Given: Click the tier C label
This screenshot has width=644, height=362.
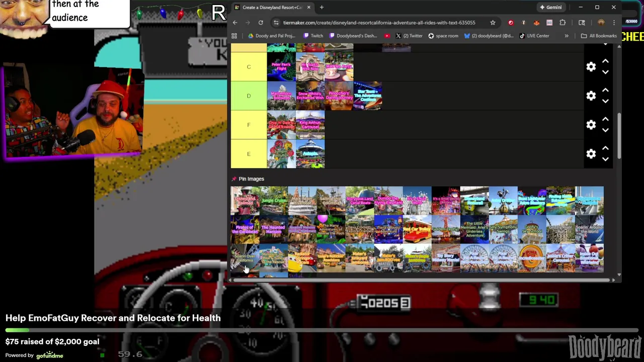Looking at the screenshot, I should 249,67.
